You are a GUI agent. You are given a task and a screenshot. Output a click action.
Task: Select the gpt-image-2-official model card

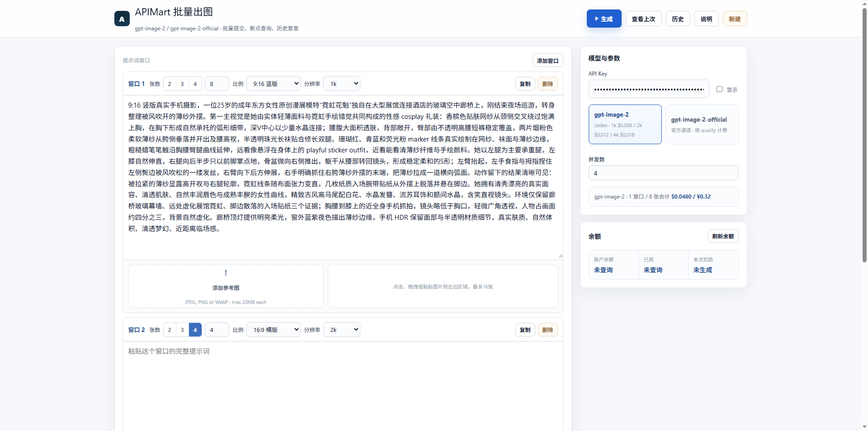tap(702, 124)
